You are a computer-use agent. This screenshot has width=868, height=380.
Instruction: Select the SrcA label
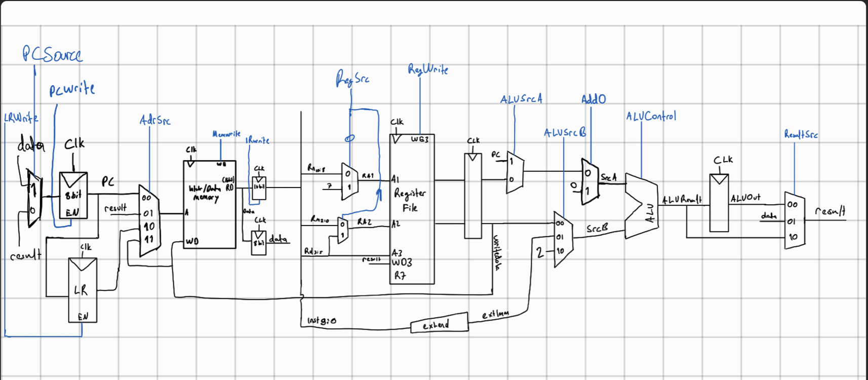(608, 177)
